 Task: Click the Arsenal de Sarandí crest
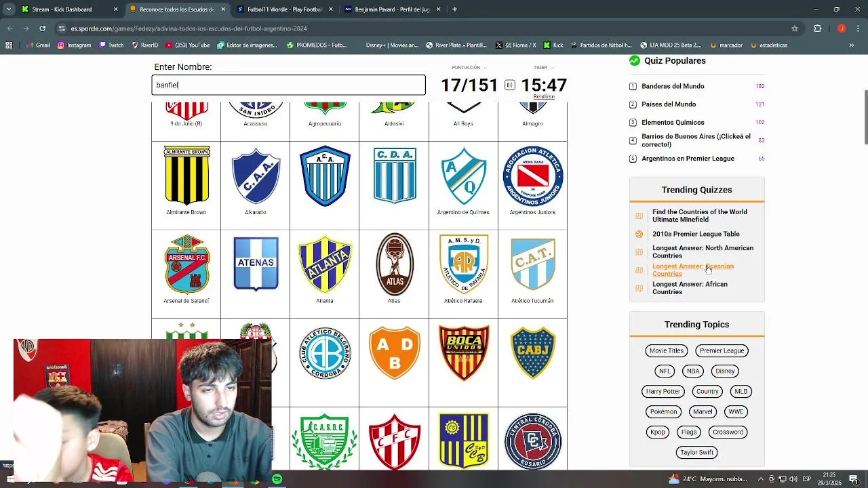(x=186, y=264)
